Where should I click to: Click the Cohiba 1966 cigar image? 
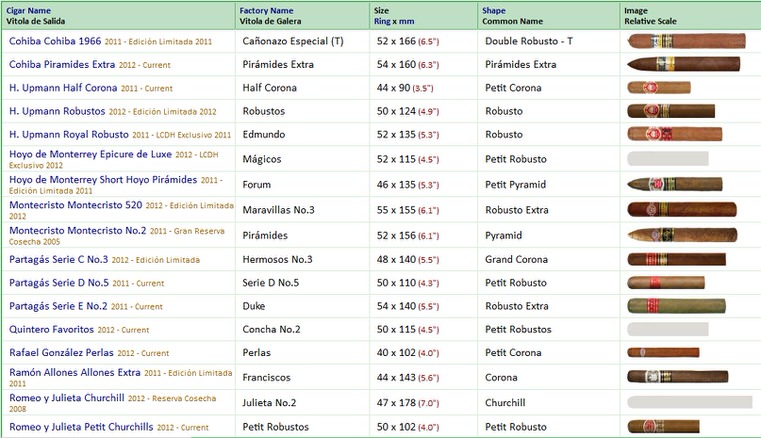[x=686, y=41]
